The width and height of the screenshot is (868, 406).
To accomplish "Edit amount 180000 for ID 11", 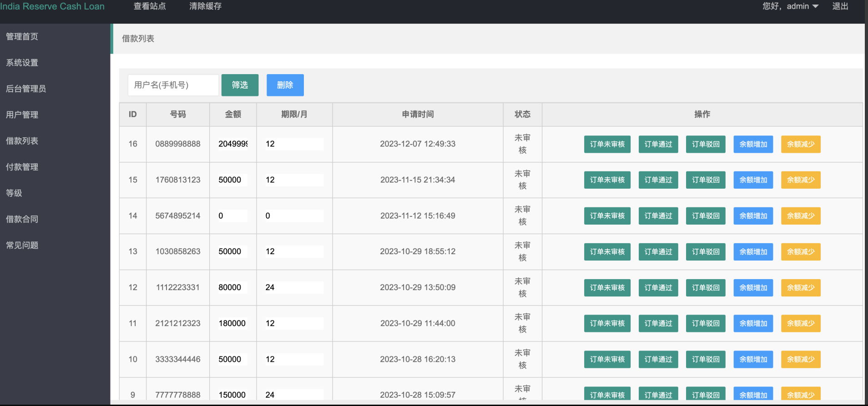I will (x=232, y=323).
